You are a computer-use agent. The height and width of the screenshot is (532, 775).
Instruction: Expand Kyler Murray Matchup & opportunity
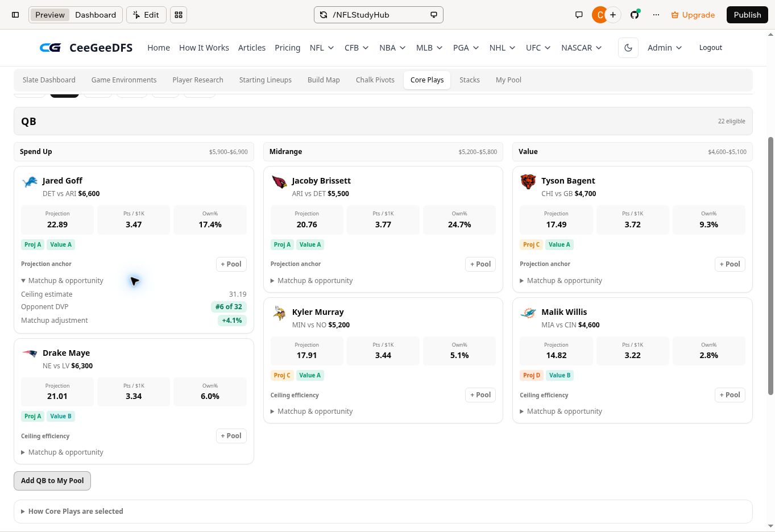pyautogui.click(x=312, y=412)
